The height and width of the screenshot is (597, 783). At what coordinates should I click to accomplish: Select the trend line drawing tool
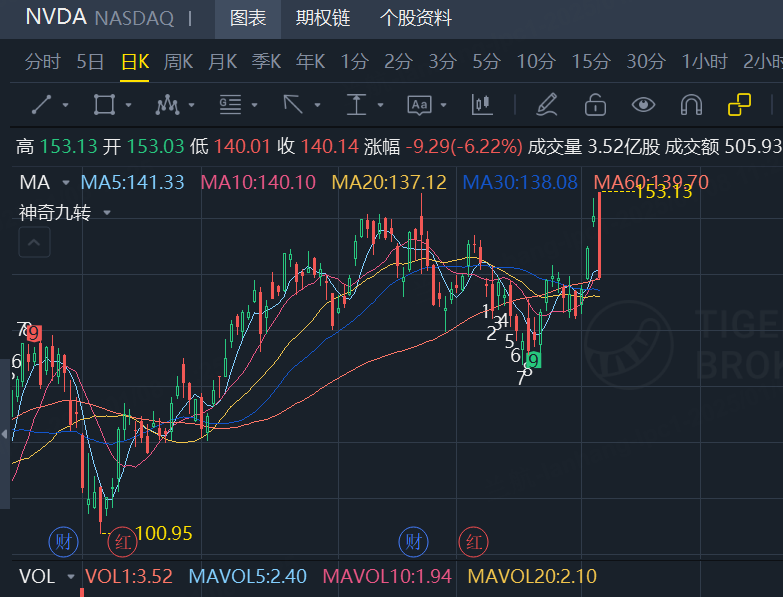click(41, 105)
